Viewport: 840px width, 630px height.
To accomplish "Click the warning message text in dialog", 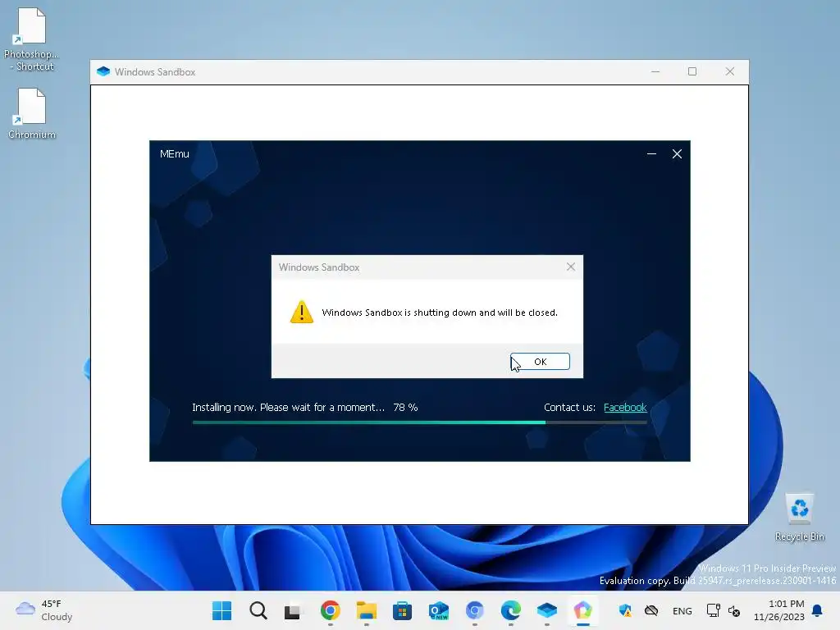I will pyautogui.click(x=440, y=313).
